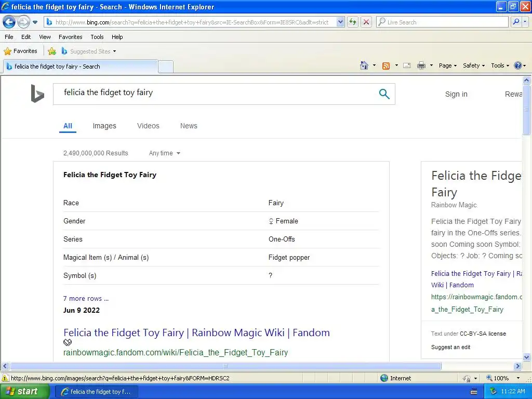
Task: Click the Protected Mode status bar icon
Action: 467,378
